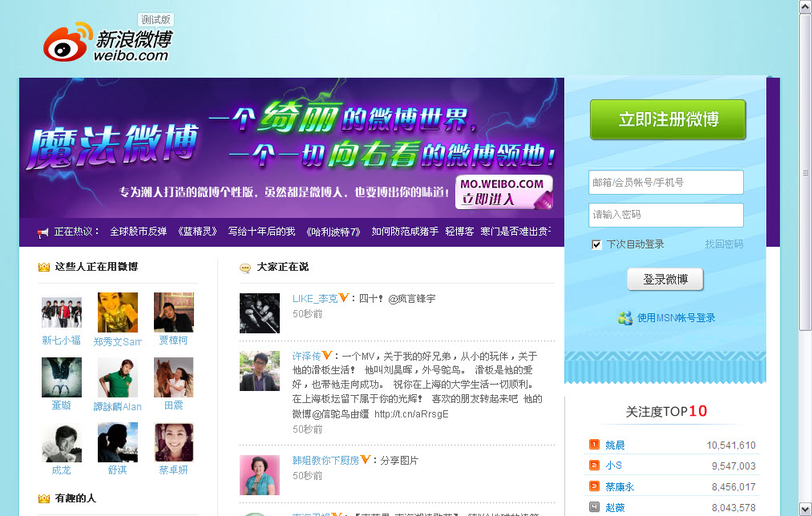Open the 全球股市反弹 hot topic
Viewport: 812px width, 516px height.
click(x=138, y=232)
